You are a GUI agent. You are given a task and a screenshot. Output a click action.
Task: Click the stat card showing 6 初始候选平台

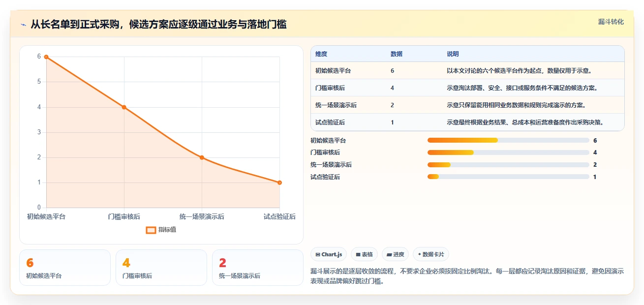(x=65, y=268)
